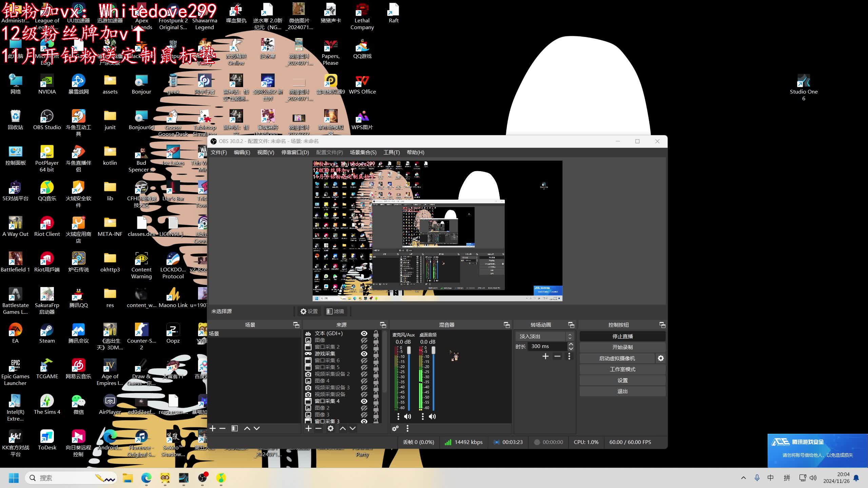This screenshot has width=868, height=488.
Task: Remove the selected scene with the minus button
Action: point(222,428)
